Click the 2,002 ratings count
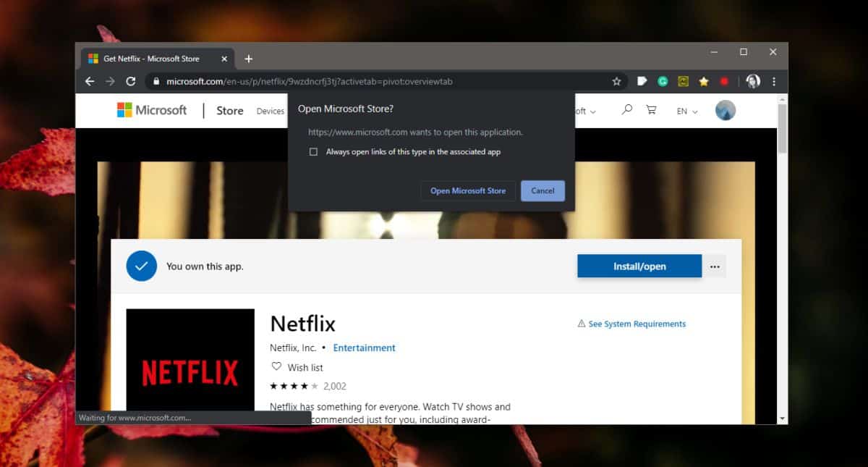This screenshot has width=868, height=467. click(335, 387)
